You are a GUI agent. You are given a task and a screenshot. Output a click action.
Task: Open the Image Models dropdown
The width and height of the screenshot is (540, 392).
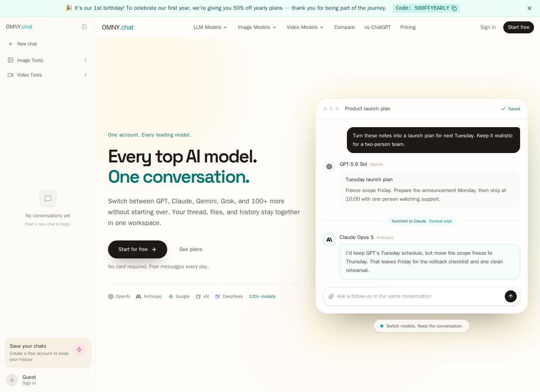tap(257, 27)
